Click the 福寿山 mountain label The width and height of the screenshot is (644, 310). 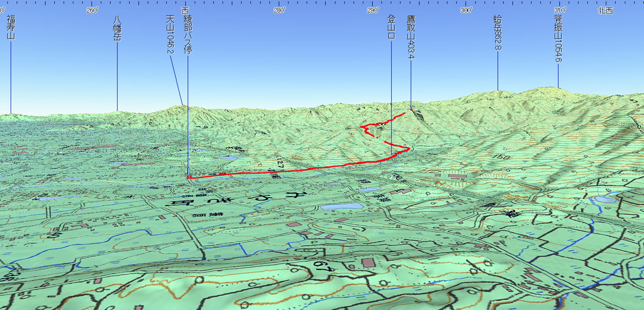(x=11, y=27)
